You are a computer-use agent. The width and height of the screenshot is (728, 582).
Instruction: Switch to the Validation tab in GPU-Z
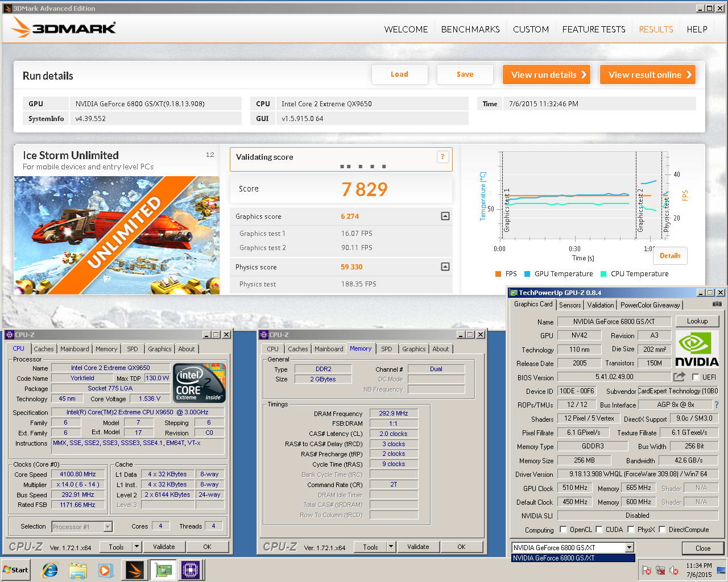601,305
